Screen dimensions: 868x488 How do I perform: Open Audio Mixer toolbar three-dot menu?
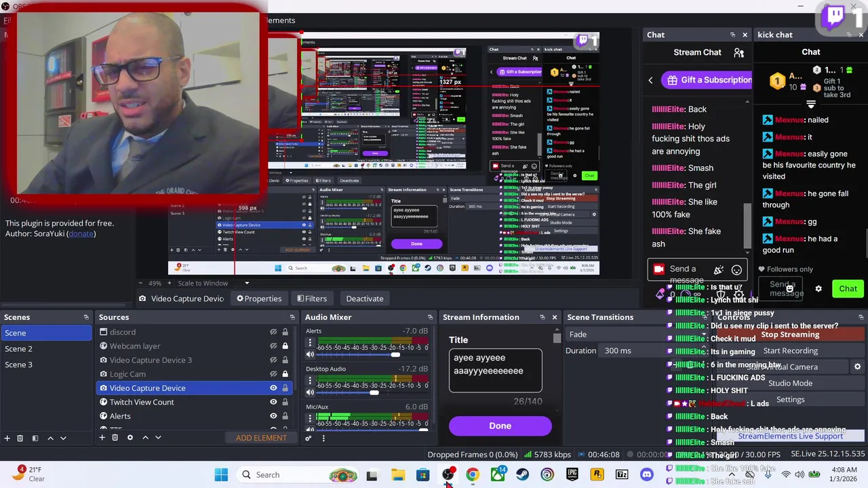tap(323, 438)
